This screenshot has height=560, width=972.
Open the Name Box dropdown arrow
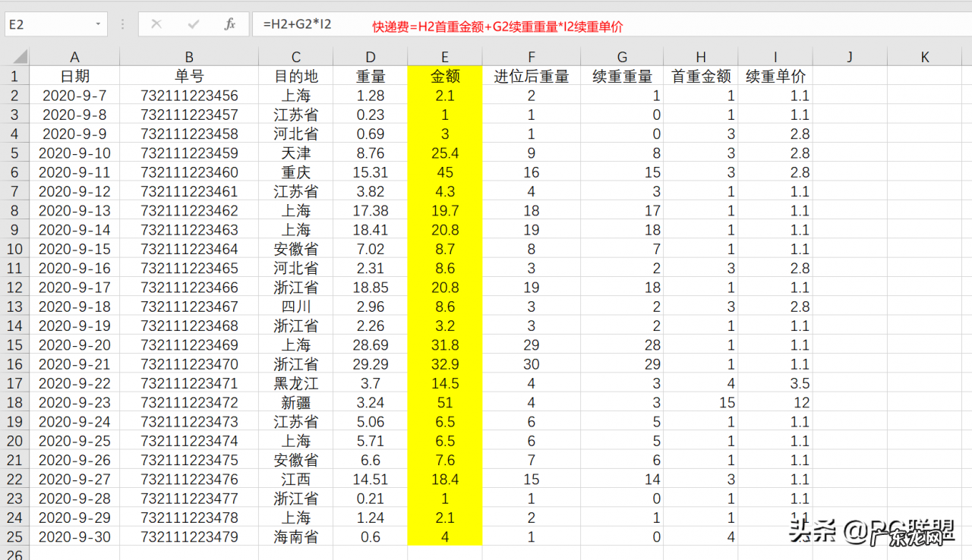coord(96,25)
